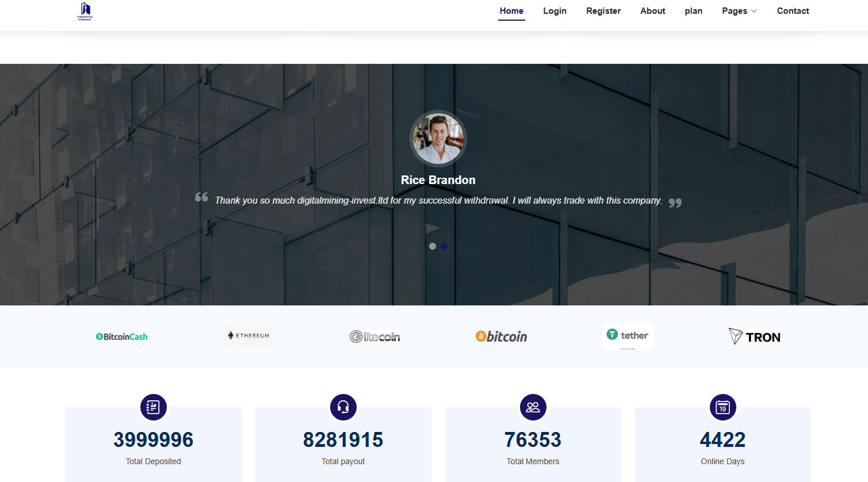Click the Ethereum logo
The image size is (868, 482).
pos(248,335)
